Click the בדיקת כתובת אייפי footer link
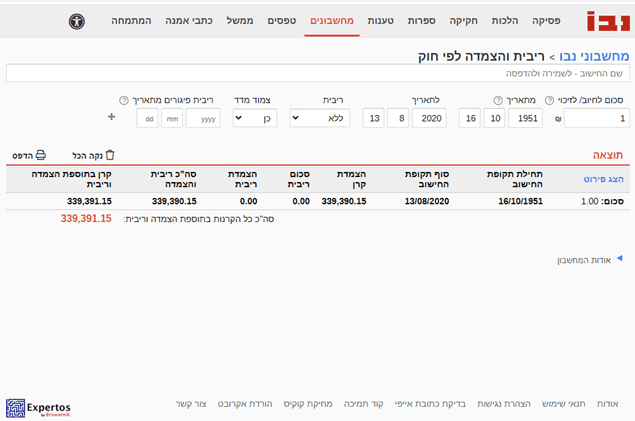635x421 pixels. click(430, 404)
